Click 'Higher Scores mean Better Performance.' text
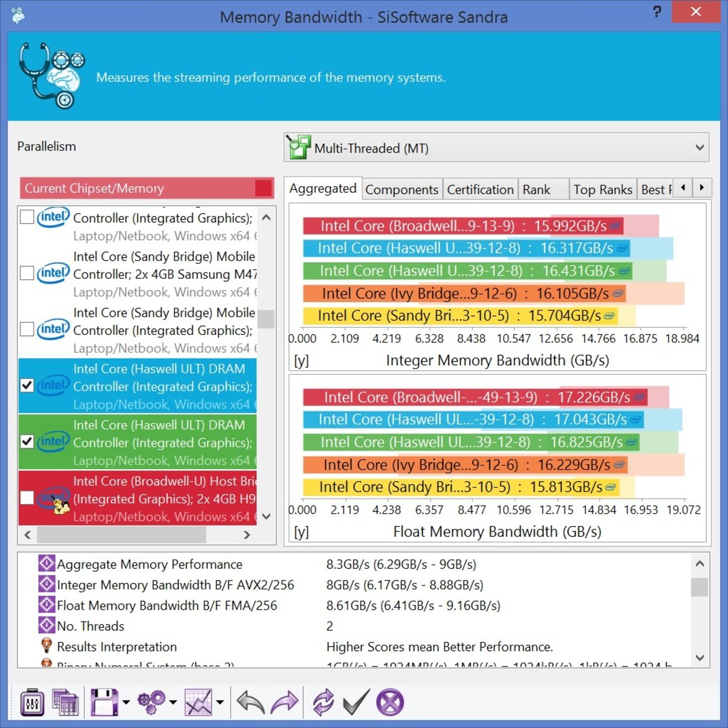 point(440,646)
